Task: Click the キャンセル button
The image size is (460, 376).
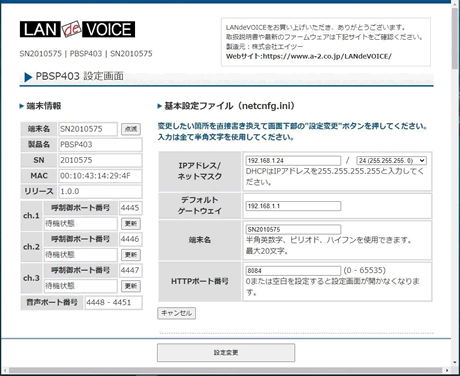Action: click(176, 313)
